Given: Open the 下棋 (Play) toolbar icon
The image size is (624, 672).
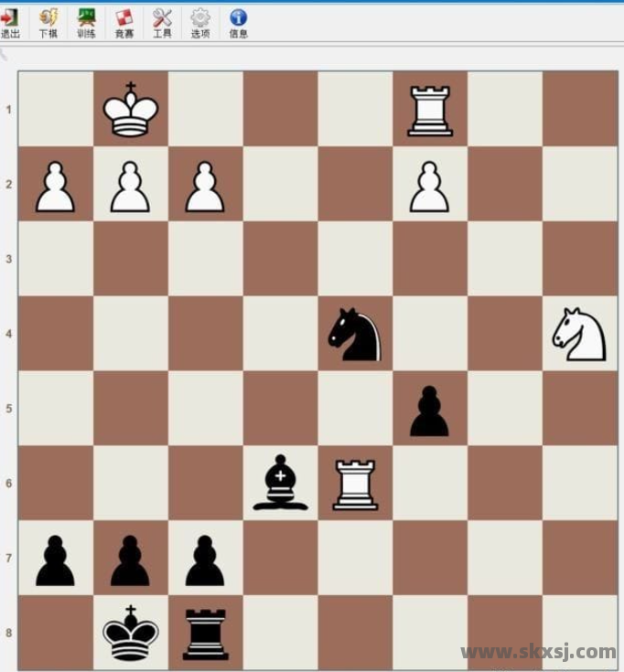Looking at the screenshot, I should [x=48, y=22].
